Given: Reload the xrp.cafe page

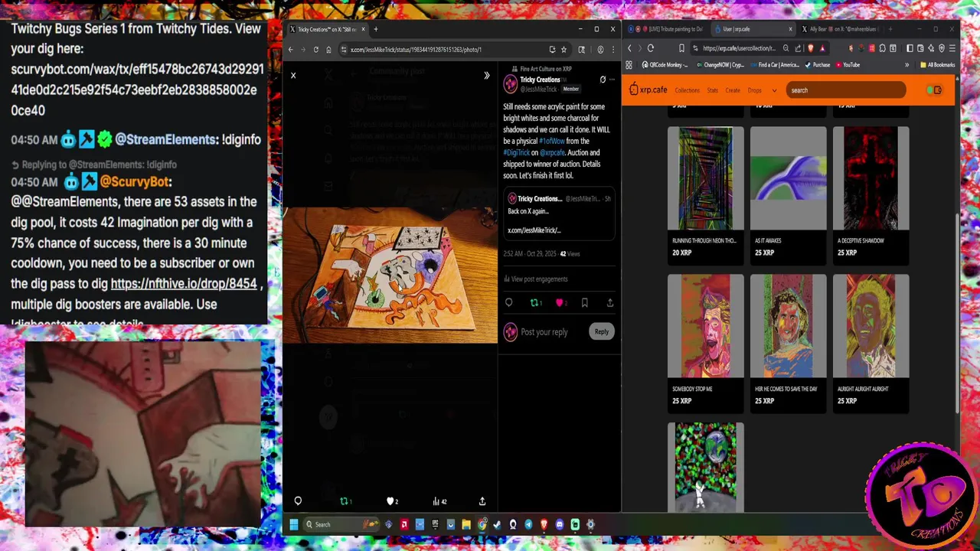Looking at the screenshot, I should [x=651, y=48].
